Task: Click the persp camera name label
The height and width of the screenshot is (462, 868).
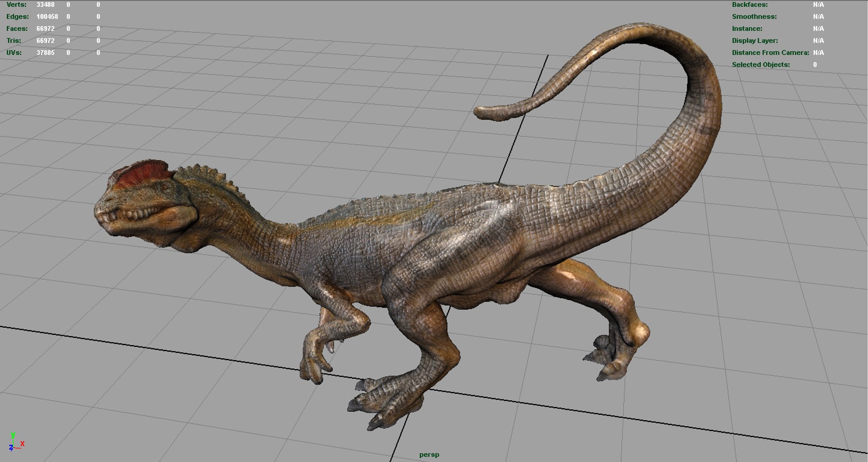Action: point(429,455)
